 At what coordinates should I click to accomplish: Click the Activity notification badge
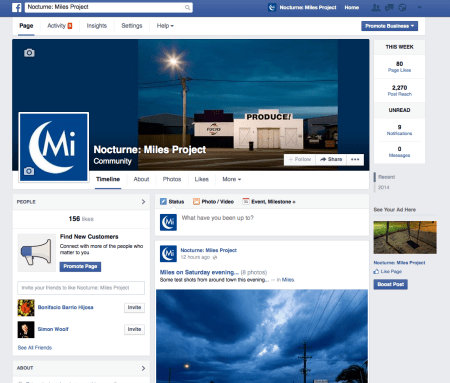tap(70, 26)
